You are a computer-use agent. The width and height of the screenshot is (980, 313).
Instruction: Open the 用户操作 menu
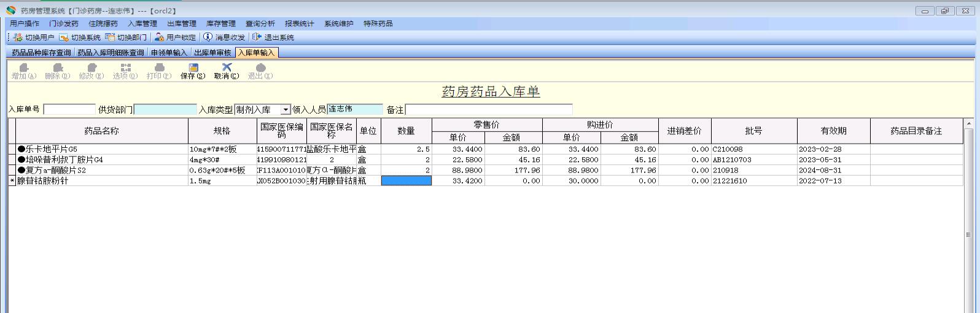click(25, 23)
